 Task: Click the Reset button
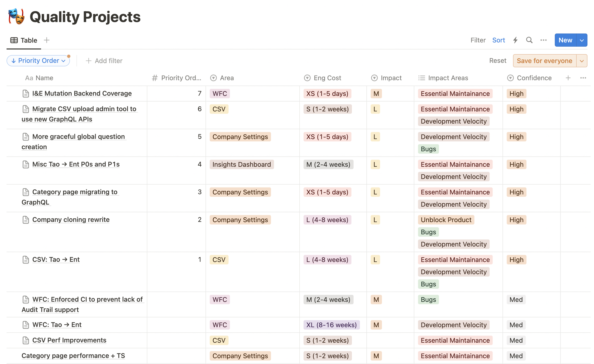(498, 61)
